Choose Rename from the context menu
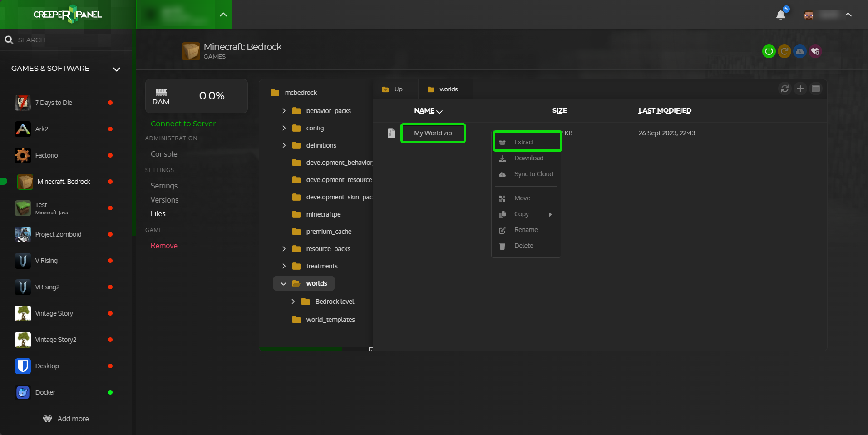 pos(527,230)
